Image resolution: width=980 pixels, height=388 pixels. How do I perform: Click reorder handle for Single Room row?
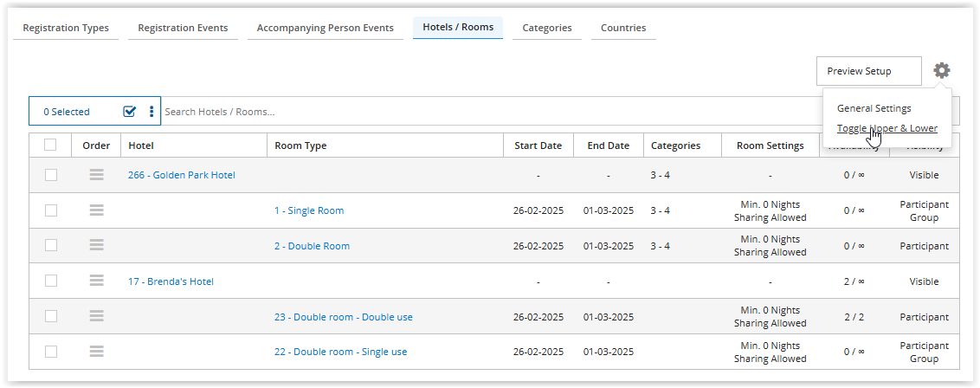pyautogui.click(x=96, y=210)
